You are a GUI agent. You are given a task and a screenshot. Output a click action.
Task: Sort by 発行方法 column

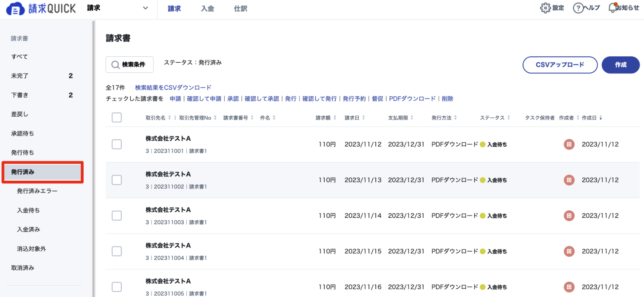[456, 118]
